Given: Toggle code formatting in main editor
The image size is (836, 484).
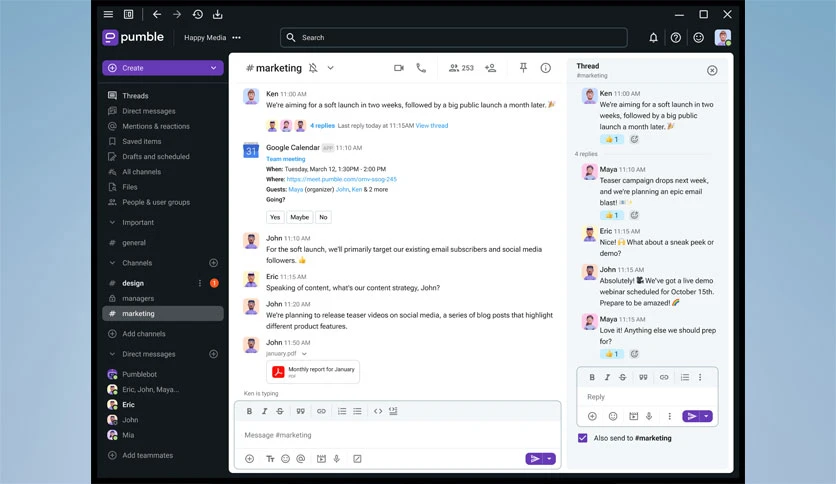Looking at the screenshot, I should pos(378,411).
